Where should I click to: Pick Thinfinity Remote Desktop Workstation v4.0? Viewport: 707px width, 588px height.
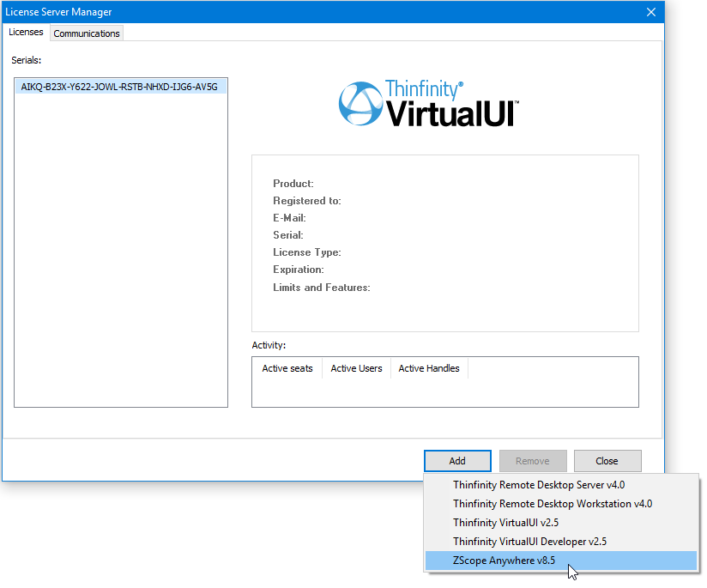[x=552, y=504]
